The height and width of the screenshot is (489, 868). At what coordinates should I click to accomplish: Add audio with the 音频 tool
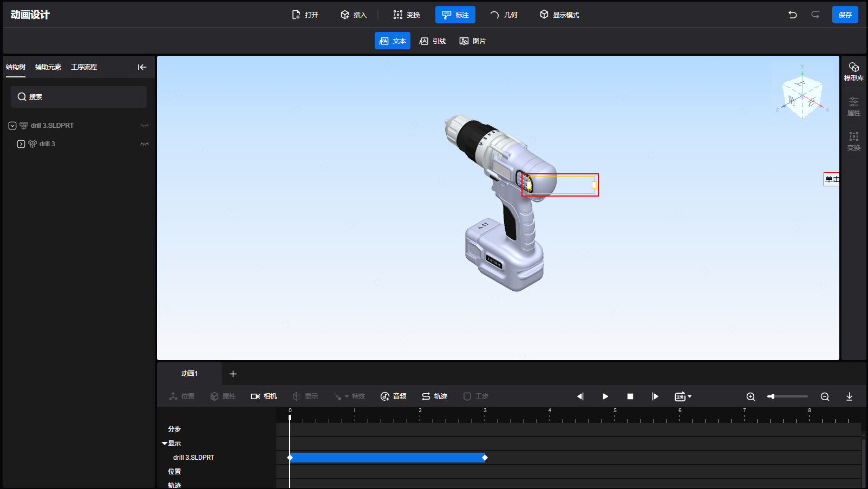tap(394, 396)
